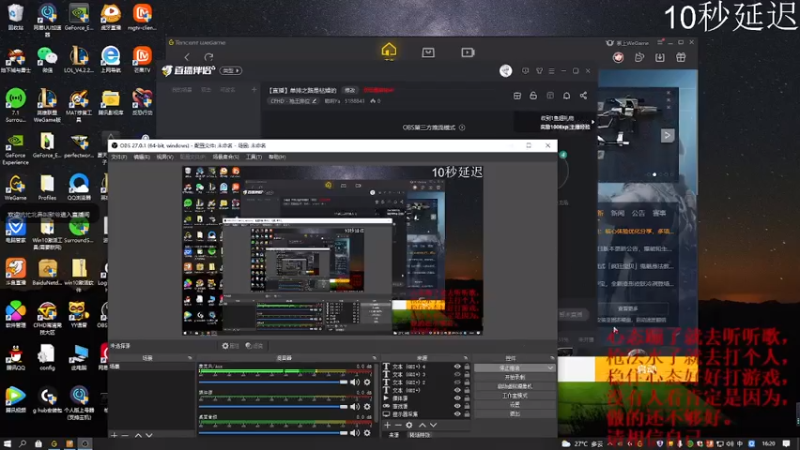Expand dropdown arrow on 停止推流 button

(x=550, y=368)
